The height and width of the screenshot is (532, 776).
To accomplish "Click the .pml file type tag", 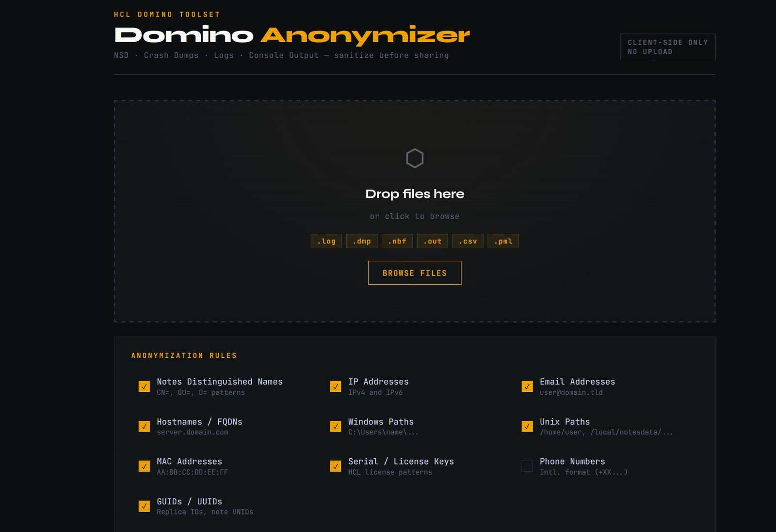I will (503, 241).
